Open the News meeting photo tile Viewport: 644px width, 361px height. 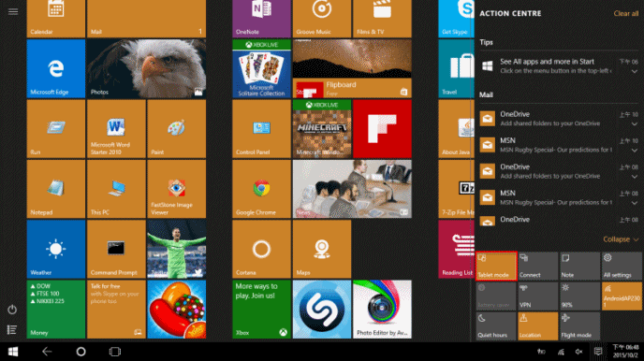point(352,189)
